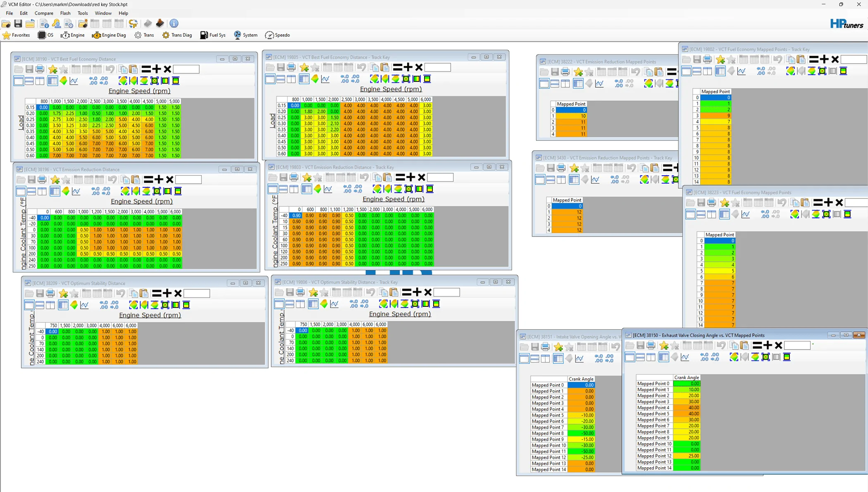868x492 pixels.
Task: Open the Tools menu
Action: pyautogui.click(x=83, y=13)
